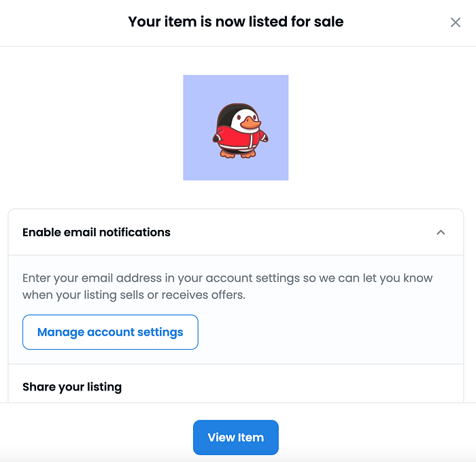This screenshot has height=462, width=476.
Task: Click the upward arrow icon beside email notifications
Action: pyautogui.click(x=441, y=232)
